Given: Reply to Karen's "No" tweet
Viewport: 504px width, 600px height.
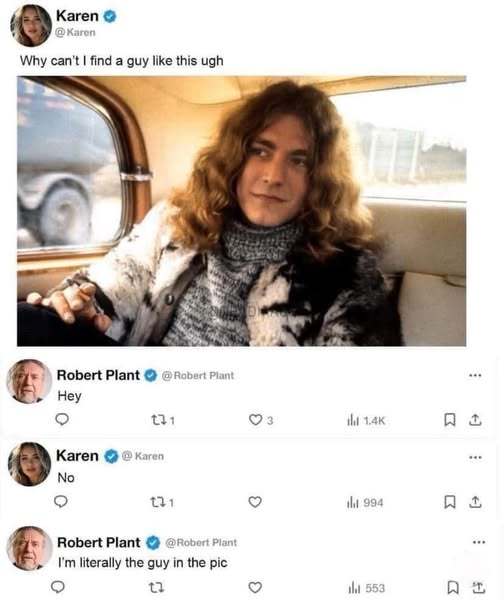Looking at the screenshot, I should pyautogui.click(x=61, y=501).
